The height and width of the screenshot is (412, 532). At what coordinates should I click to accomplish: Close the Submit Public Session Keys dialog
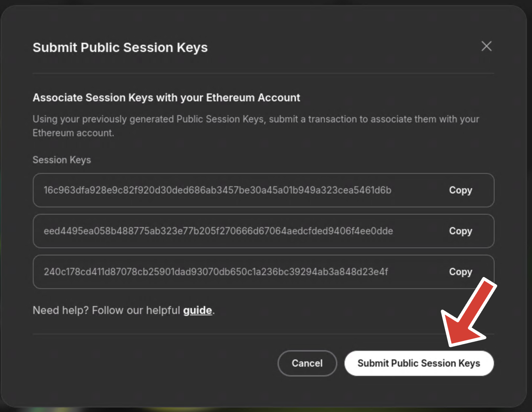click(487, 46)
